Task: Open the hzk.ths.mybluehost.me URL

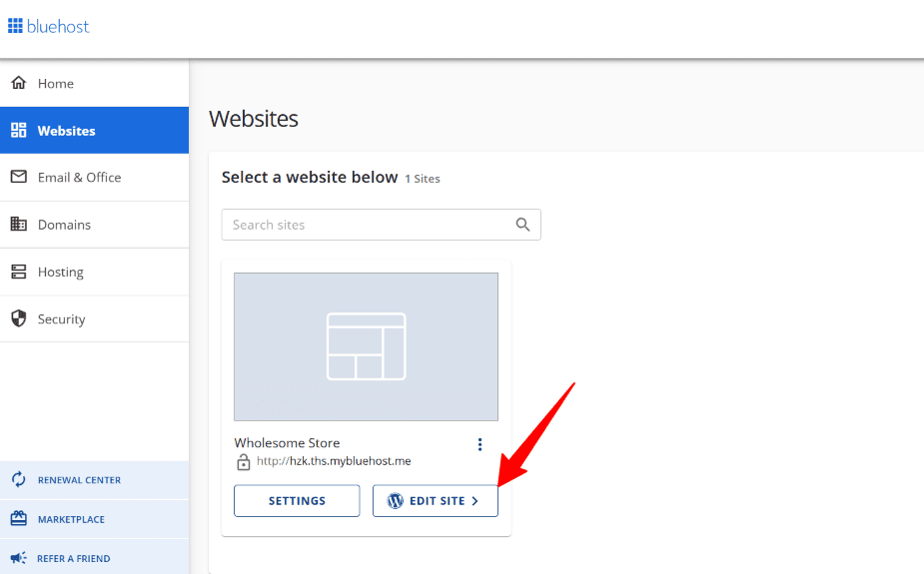Action: (334, 461)
